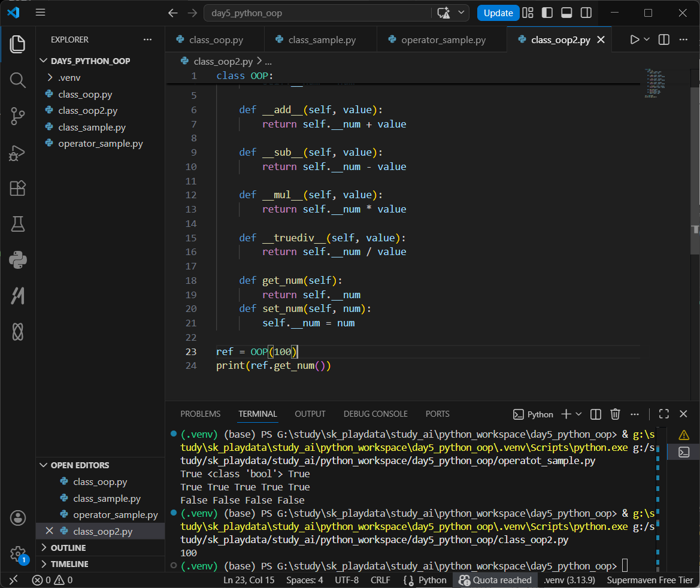The height and width of the screenshot is (588, 700).
Task: Switch to the operator_sample.py tab
Action: (442, 40)
